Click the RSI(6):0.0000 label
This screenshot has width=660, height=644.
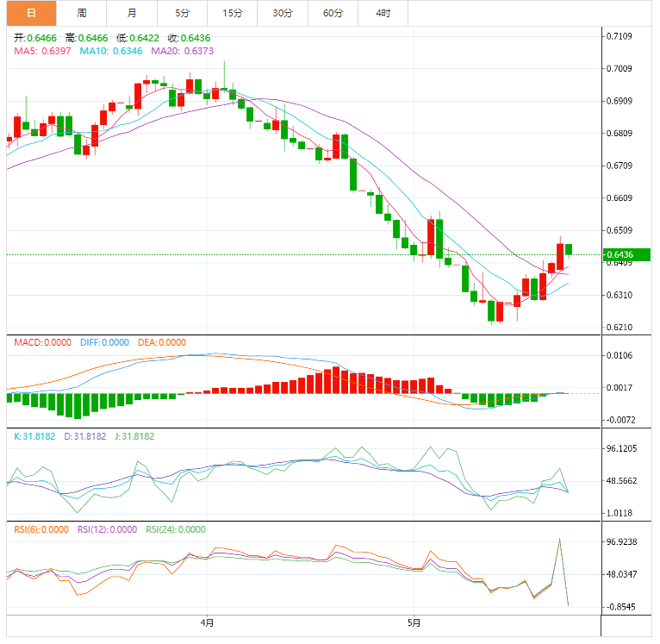point(41,529)
